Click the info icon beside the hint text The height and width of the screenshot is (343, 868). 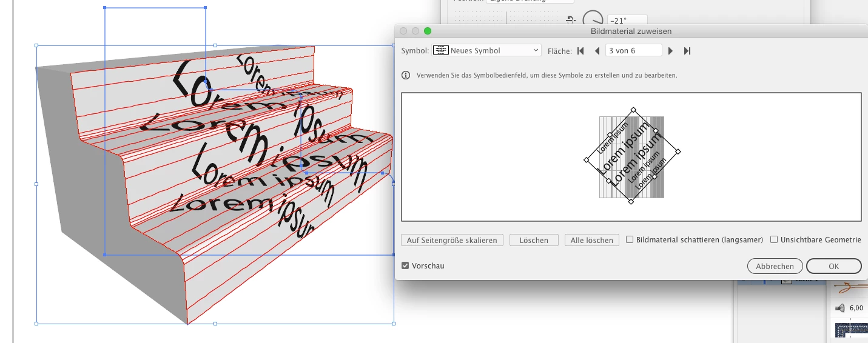click(x=406, y=76)
